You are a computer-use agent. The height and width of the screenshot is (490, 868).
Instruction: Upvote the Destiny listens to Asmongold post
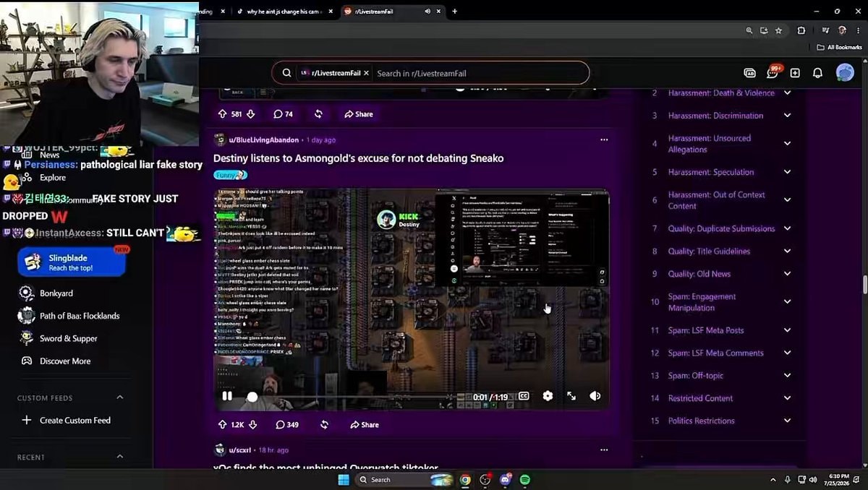tap(223, 425)
